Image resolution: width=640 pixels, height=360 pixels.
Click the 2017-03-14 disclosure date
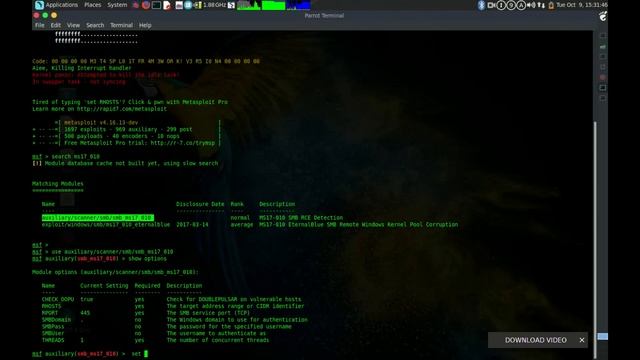click(192, 224)
